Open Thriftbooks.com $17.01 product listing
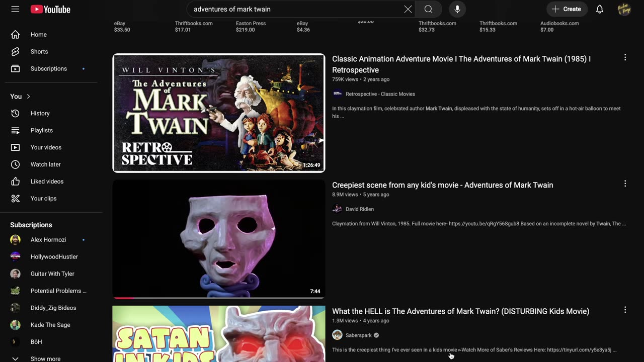 point(194,27)
